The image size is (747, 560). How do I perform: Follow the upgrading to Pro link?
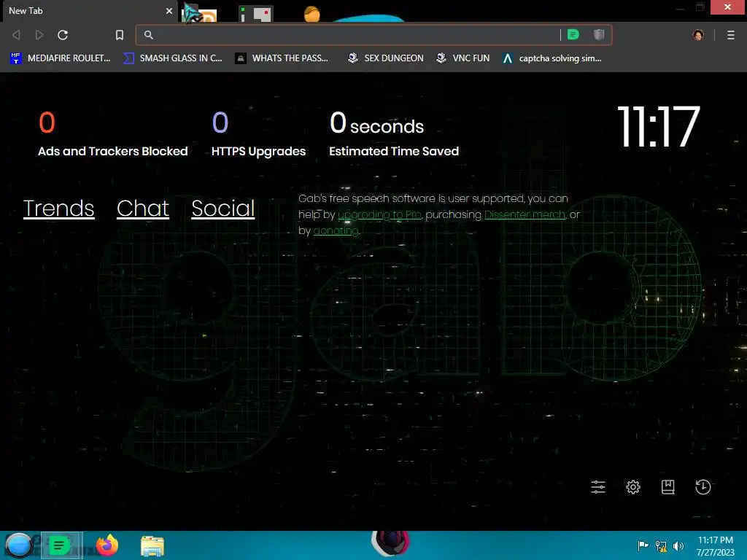coord(379,215)
